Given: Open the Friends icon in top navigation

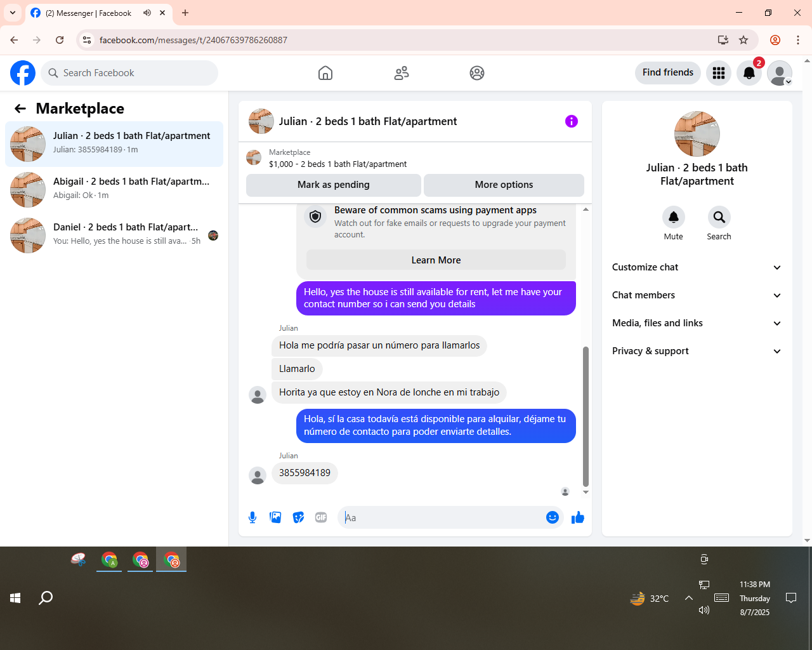Looking at the screenshot, I should coord(402,73).
